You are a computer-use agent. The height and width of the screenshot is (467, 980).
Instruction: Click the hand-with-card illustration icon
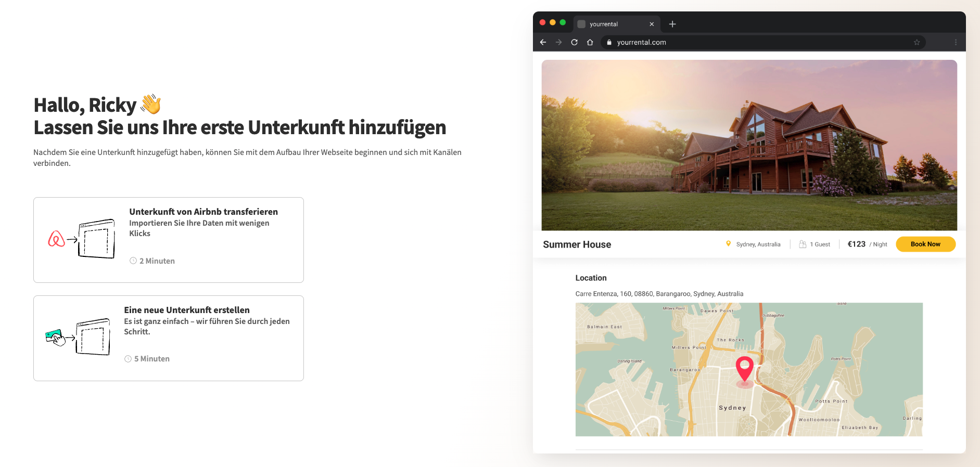point(55,338)
